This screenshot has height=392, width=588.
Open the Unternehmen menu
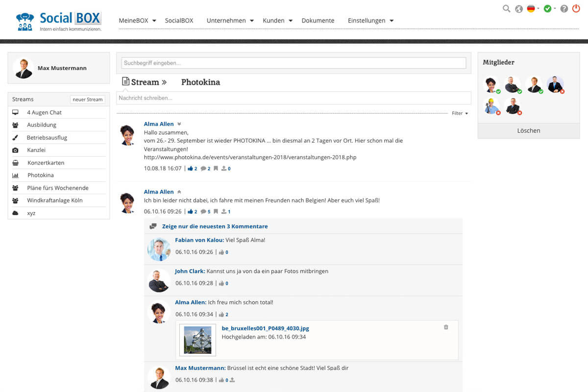point(230,21)
